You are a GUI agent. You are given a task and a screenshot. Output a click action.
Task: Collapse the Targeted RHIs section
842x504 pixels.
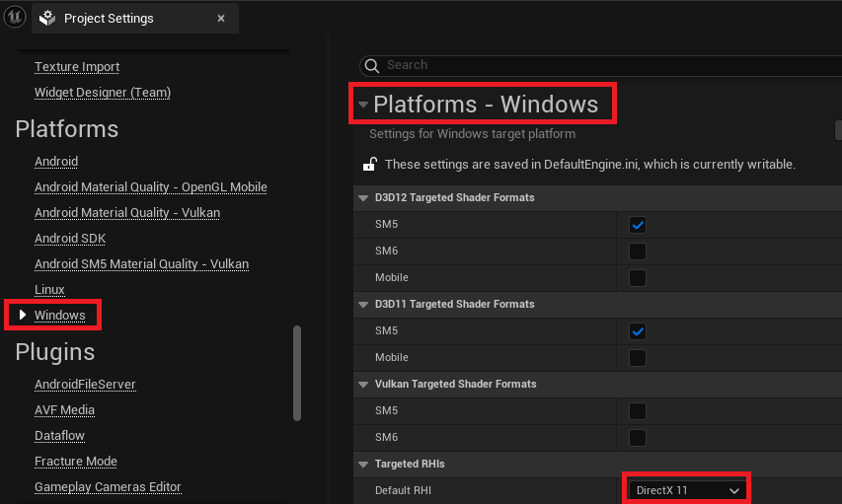click(361, 464)
